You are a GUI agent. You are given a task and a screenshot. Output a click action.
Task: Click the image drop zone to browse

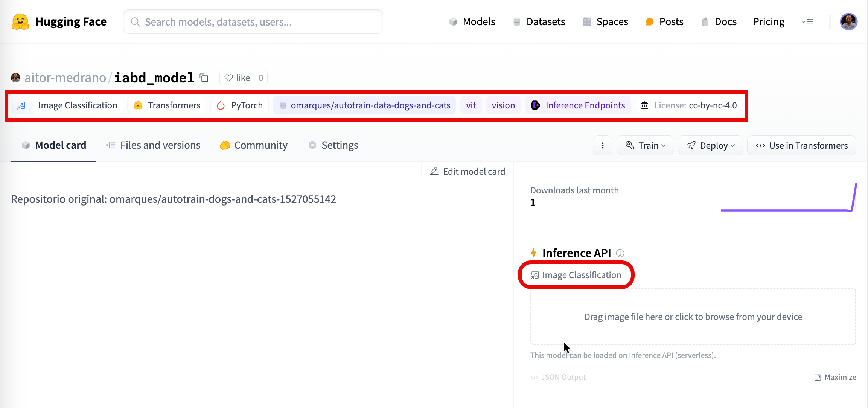click(x=693, y=317)
